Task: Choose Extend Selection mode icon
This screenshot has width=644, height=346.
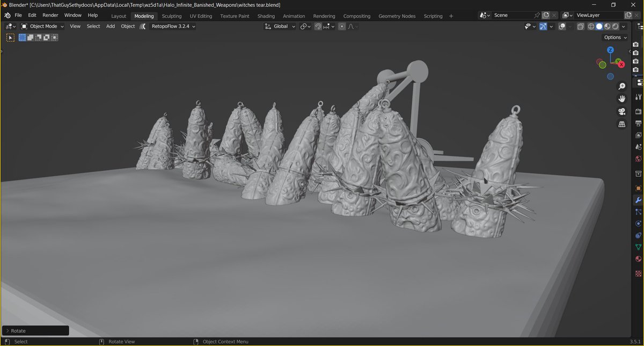Action: 31,38
